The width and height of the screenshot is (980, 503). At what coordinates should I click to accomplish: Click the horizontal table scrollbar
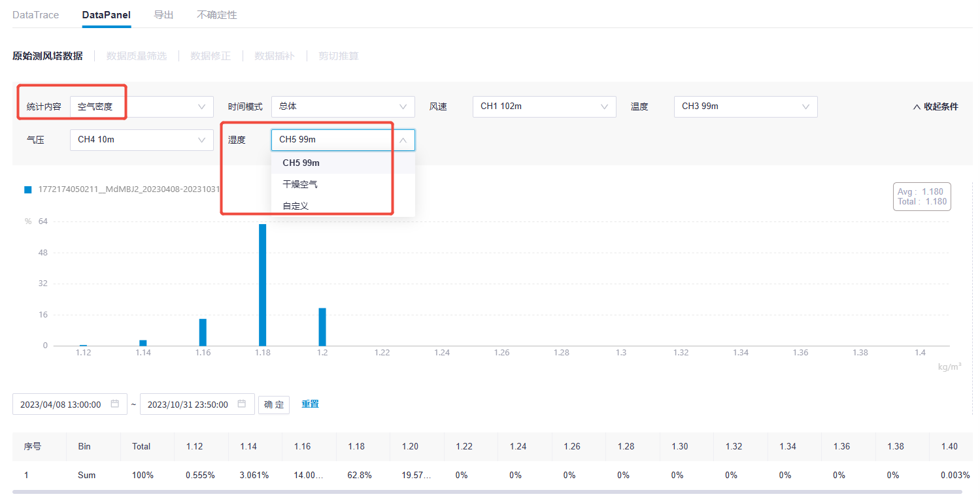click(x=487, y=491)
